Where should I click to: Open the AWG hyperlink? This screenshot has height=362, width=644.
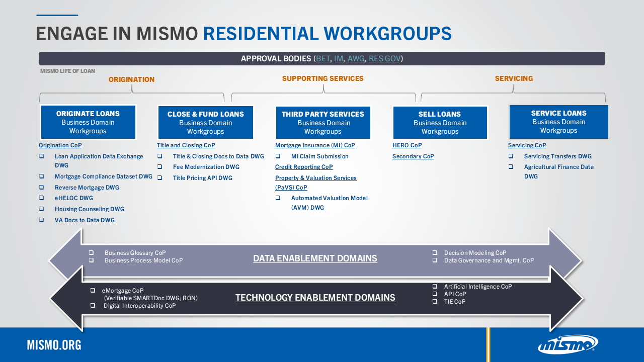tap(356, 58)
